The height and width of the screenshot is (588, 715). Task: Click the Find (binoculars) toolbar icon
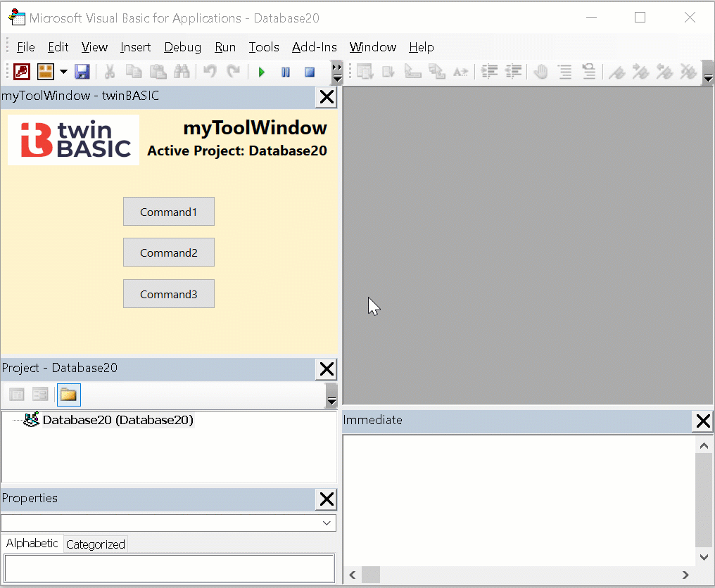pyautogui.click(x=182, y=71)
